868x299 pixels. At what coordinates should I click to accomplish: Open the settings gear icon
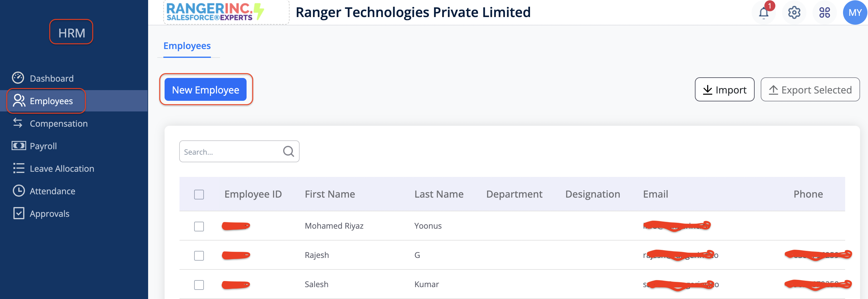click(794, 13)
